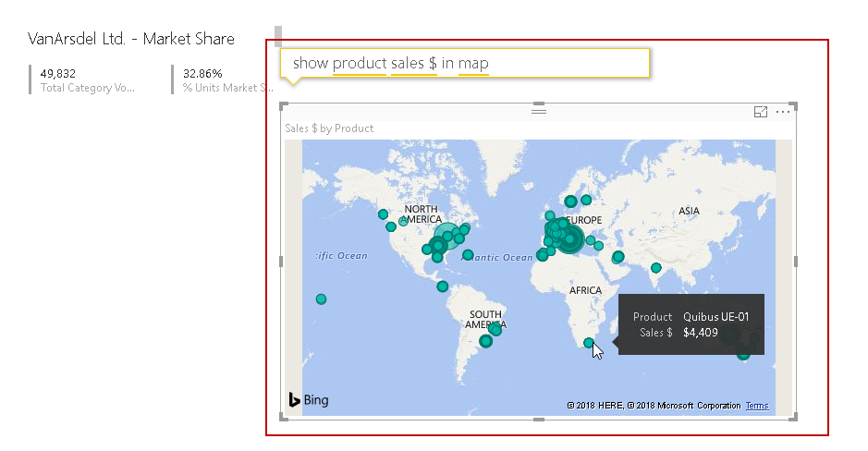Screen dimensions: 868x451
Task: Click the underlined word 'product' in the question
Action: [x=359, y=63]
